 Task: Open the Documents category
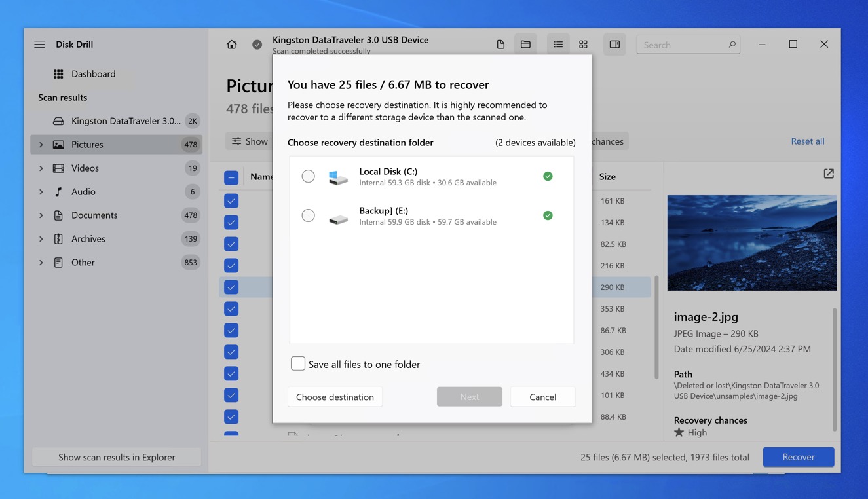(x=117, y=215)
